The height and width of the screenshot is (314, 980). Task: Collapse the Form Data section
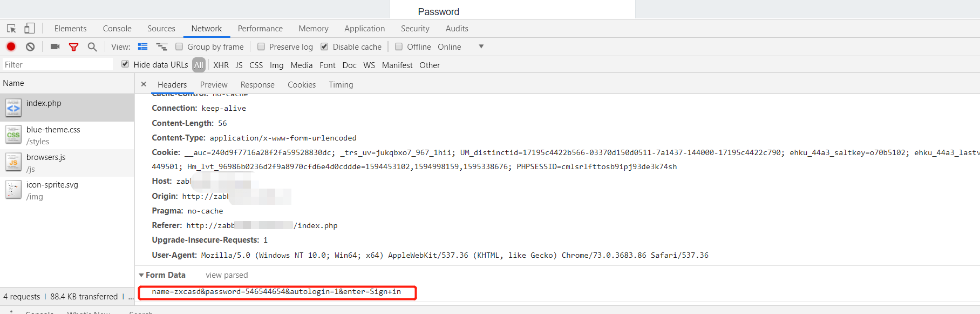click(141, 275)
